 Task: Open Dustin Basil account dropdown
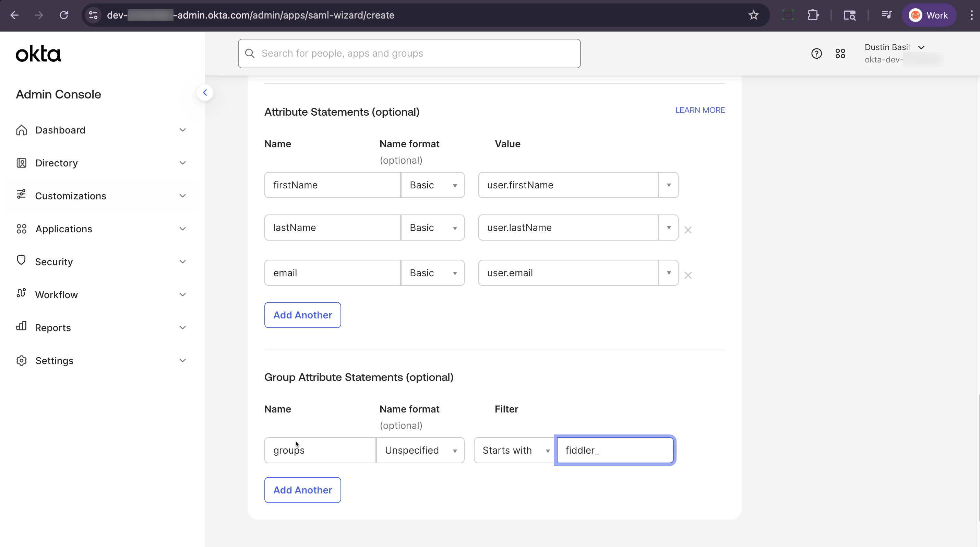coord(895,47)
